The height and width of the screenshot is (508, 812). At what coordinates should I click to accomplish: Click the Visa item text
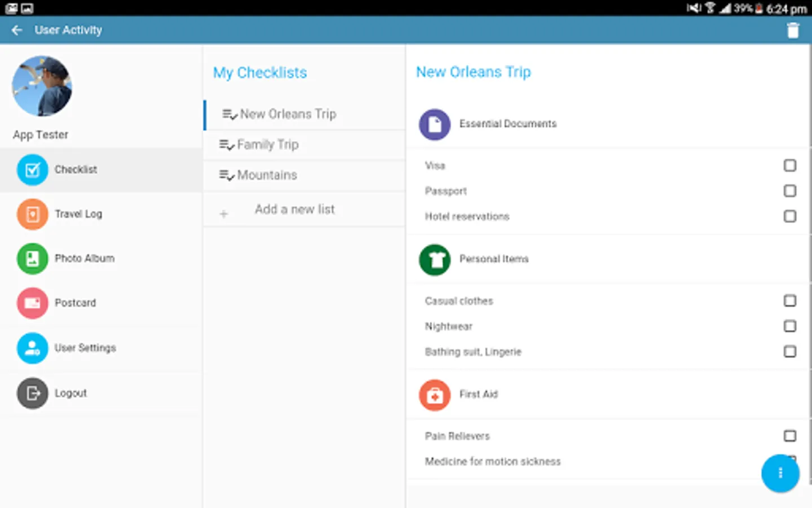click(435, 165)
